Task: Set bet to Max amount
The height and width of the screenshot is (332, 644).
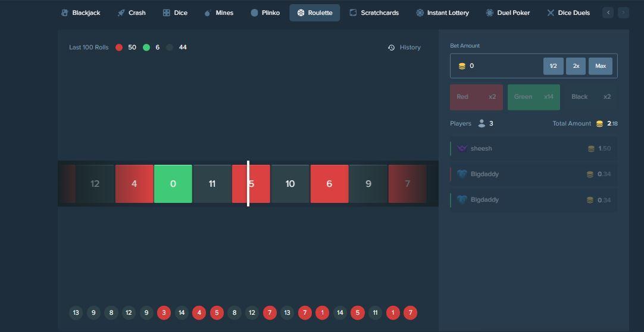Action: click(600, 66)
